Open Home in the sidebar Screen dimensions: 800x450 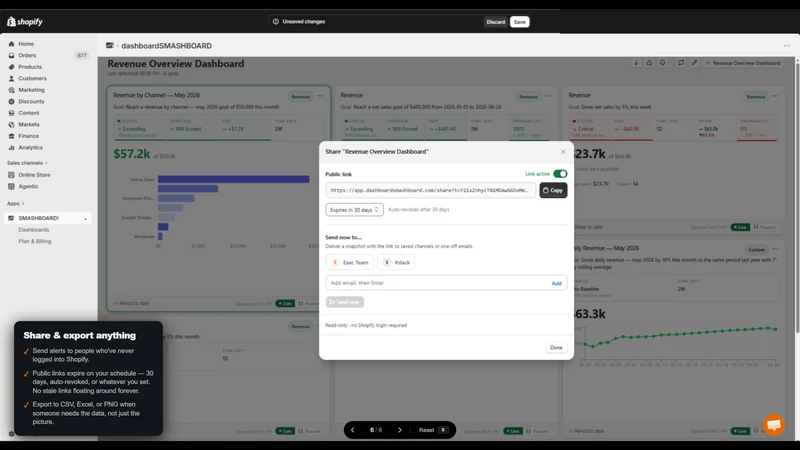point(26,44)
